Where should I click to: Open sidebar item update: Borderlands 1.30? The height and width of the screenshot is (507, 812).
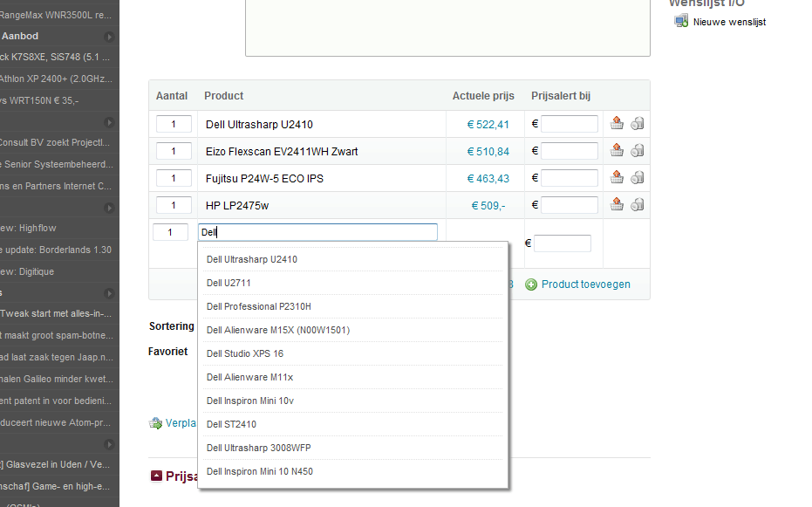click(56, 250)
